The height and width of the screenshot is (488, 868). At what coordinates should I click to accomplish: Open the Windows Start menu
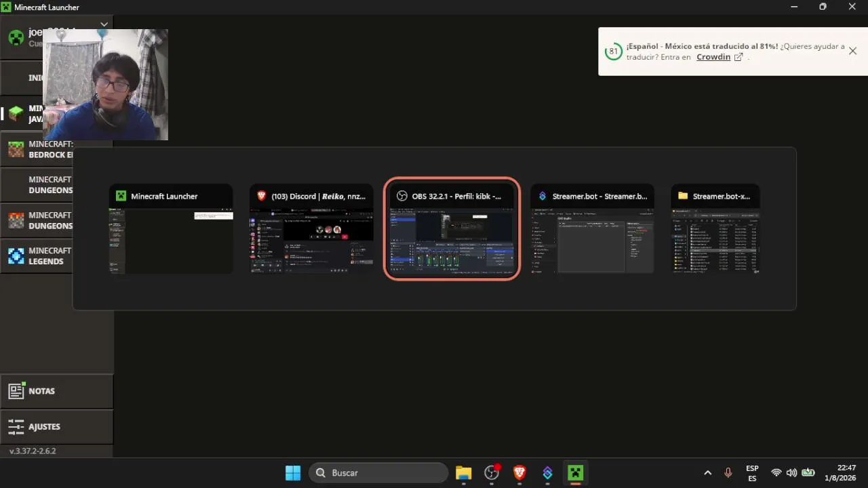pos(293,472)
